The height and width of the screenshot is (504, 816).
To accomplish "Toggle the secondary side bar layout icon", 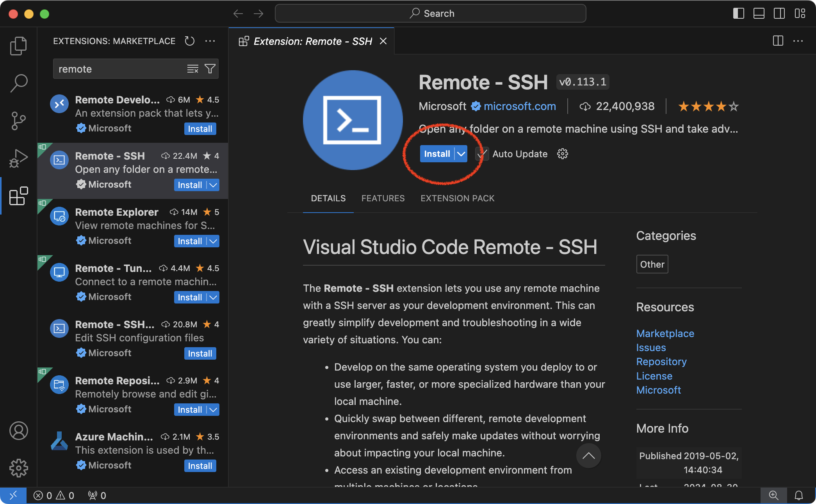I will click(779, 14).
